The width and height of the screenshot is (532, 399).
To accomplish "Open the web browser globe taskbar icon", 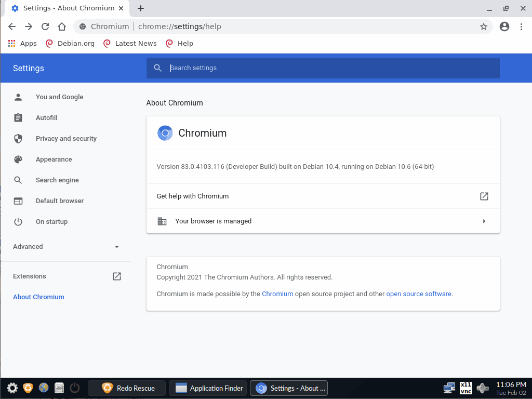I will pos(44,388).
